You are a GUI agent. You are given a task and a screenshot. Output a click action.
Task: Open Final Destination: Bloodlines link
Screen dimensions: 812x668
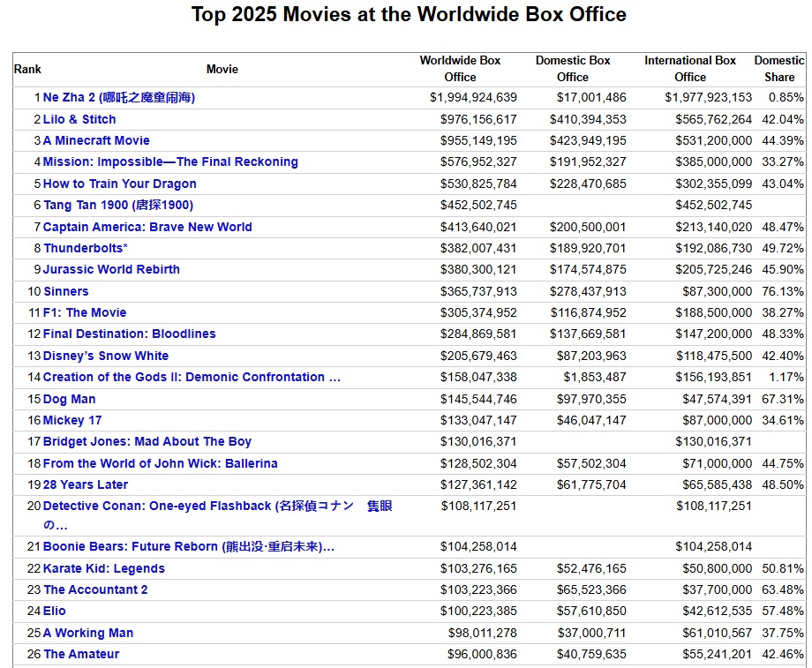[x=130, y=334]
